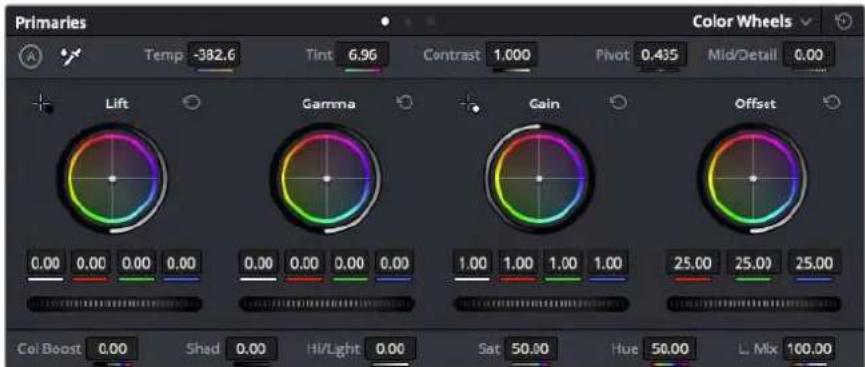
Task: Select the Lift blue value field
Action: pos(181,263)
